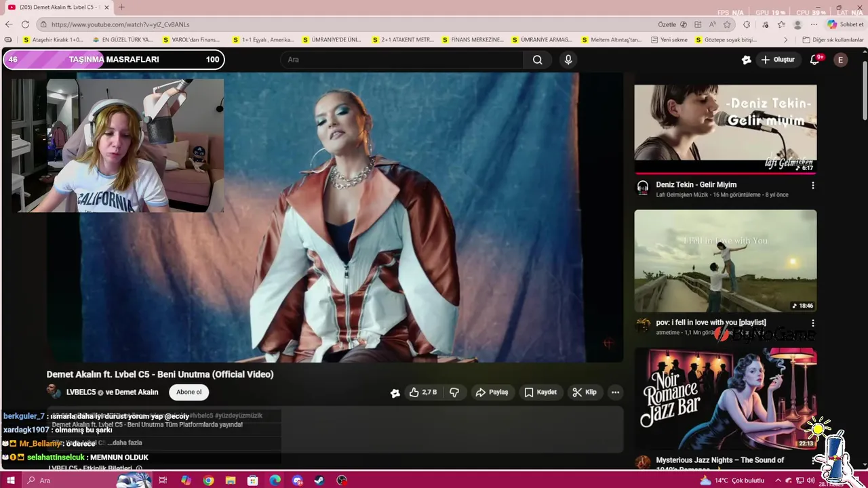Save video with the Kaydet button

coord(540,392)
